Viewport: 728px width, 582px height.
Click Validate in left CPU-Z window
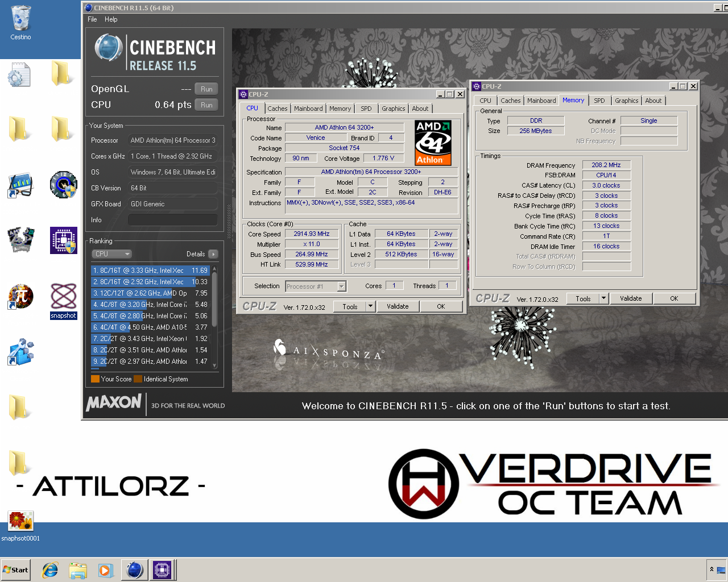pyautogui.click(x=398, y=306)
